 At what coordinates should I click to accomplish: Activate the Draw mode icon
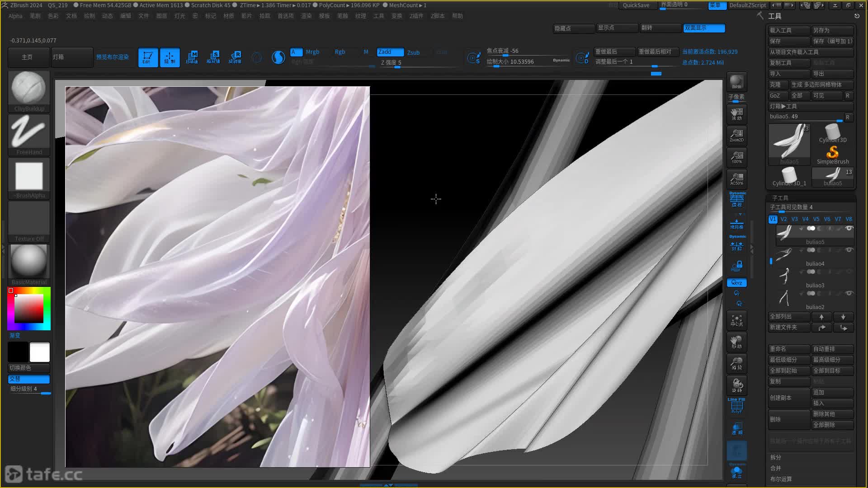pyautogui.click(x=170, y=57)
